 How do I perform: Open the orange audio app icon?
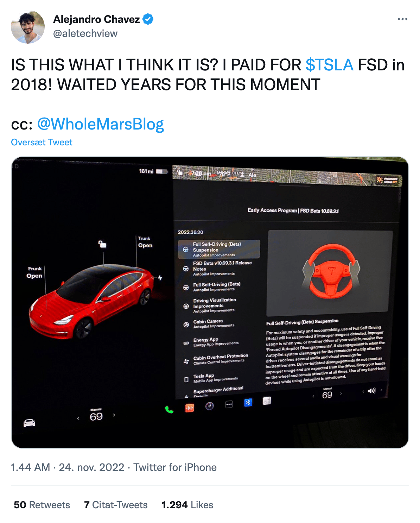[190, 408]
